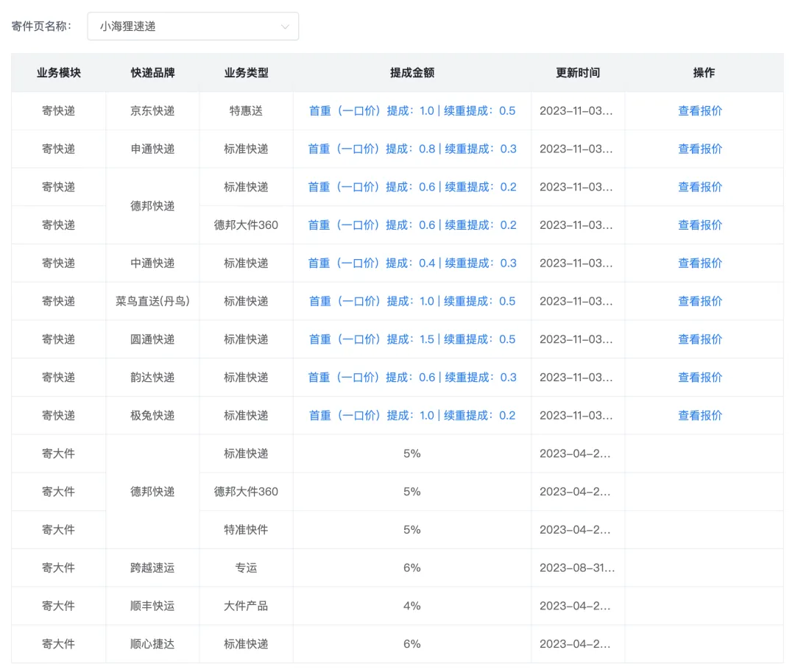Select the 申通快递 brand cell

pos(152,149)
